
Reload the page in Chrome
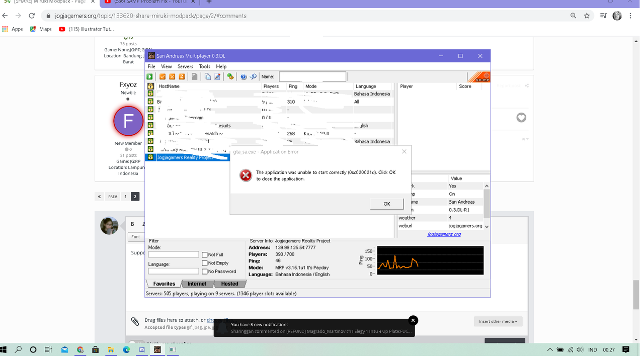(32, 16)
